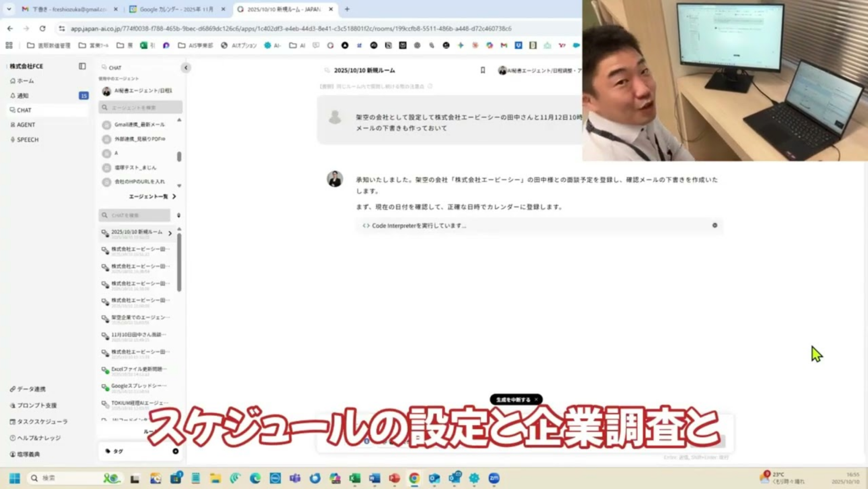Collapse the CHAT panel with the arrow button

pyautogui.click(x=186, y=68)
